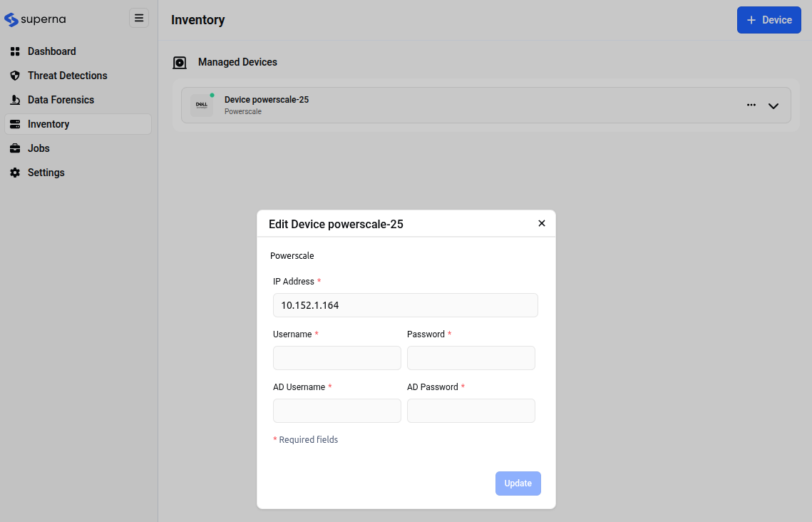This screenshot has width=812, height=522.
Task: Click the Managed Devices disk icon
Action: click(x=180, y=63)
